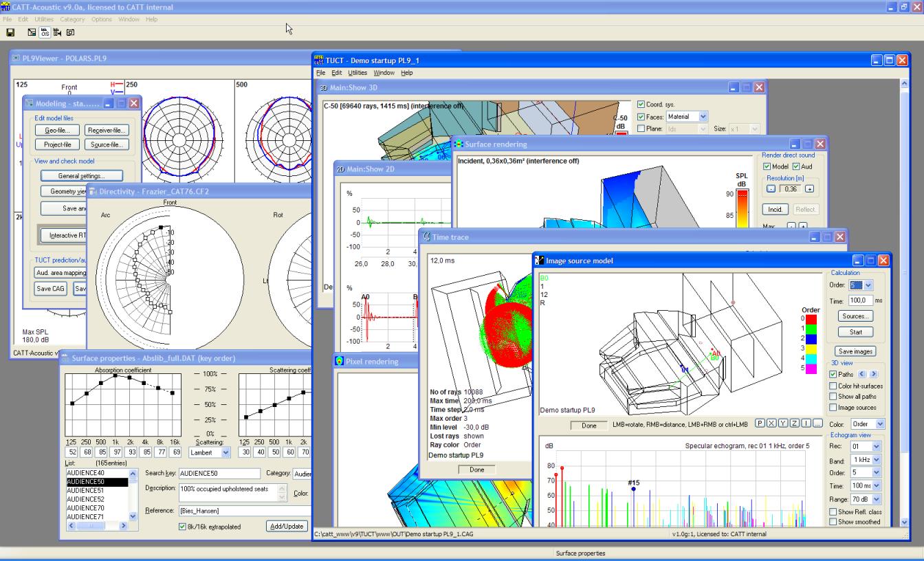The height and width of the screenshot is (561, 924).
Task: Open the Window menu in TUCT window
Action: (x=384, y=73)
